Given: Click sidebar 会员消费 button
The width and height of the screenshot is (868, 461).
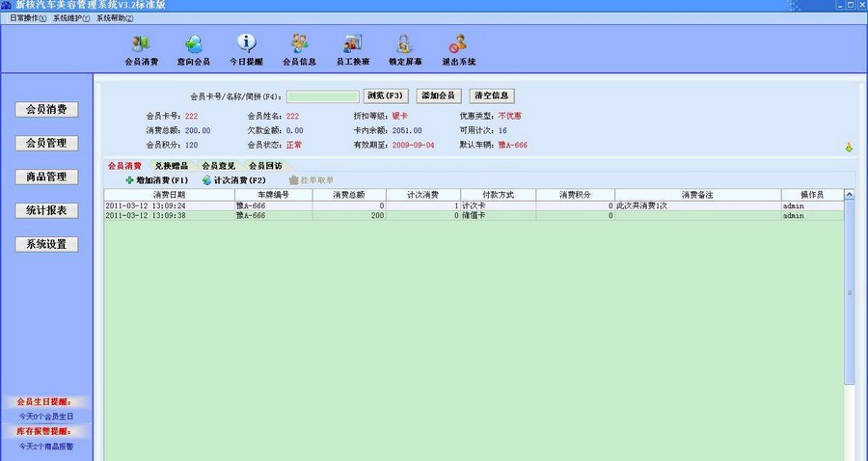Looking at the screenshot, I should (x=46, y=110).
